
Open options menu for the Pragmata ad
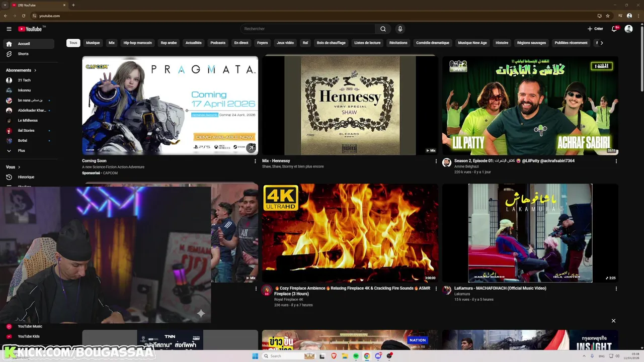click(255, 161)
